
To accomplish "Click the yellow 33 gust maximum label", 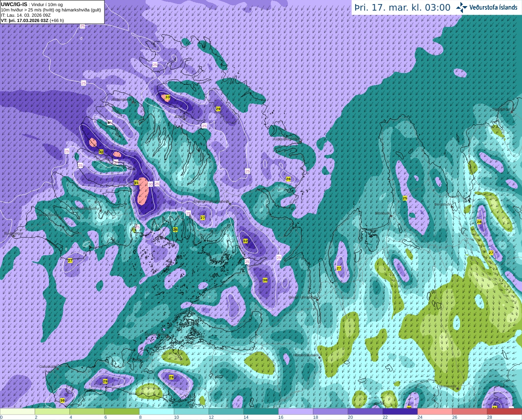I will point(167,97).
